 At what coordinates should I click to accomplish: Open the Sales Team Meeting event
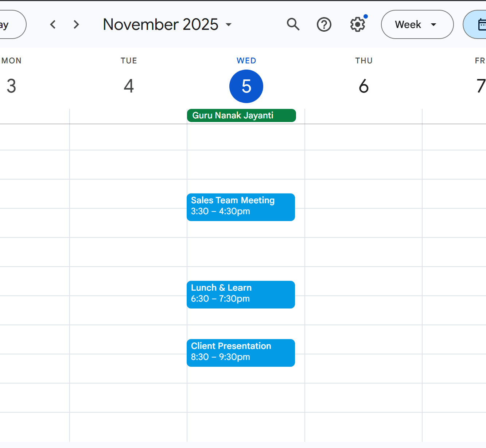pos(241,207)
